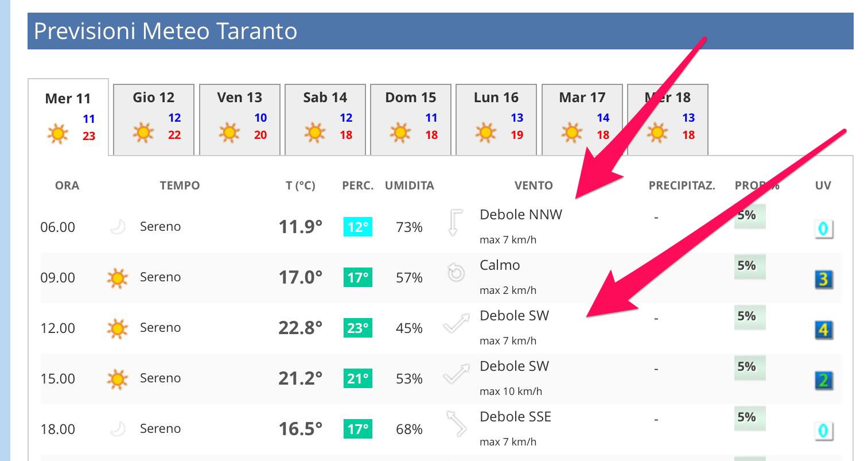
Task: Click the moon icon at 06.00
Action: pyautogui.click(x=118, y=227)
